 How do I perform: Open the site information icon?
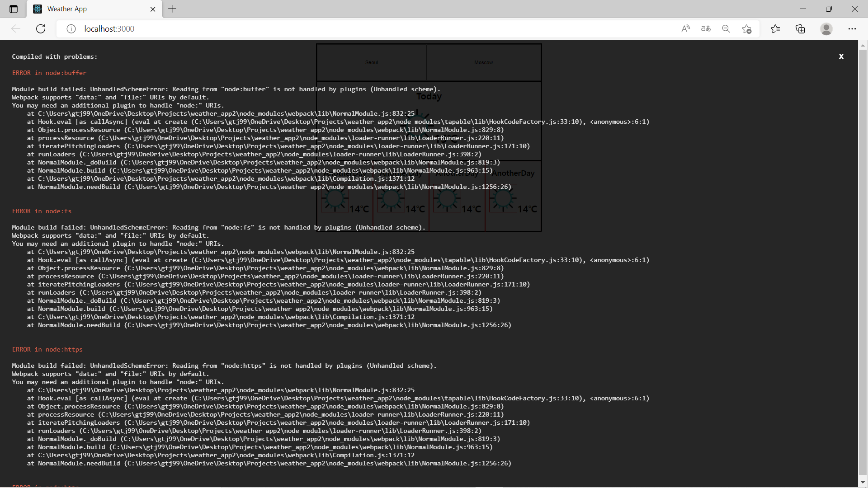tap(71, 29)
